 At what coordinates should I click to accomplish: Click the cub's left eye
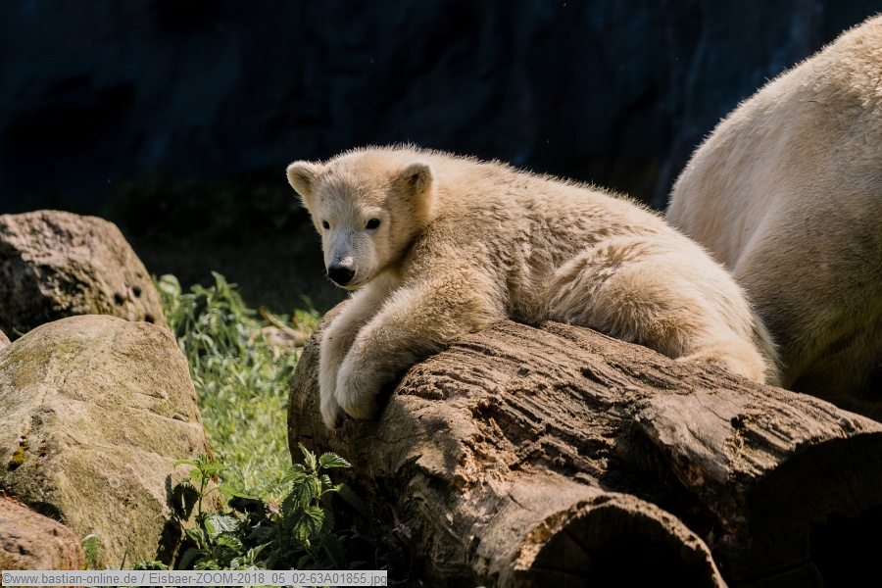click(x=326, y=224)
